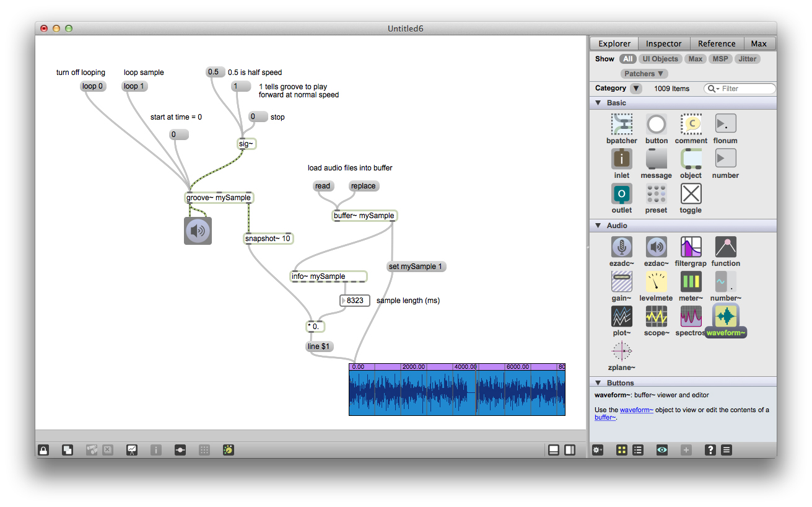Image resolution: width=812 pixels, height=507 pixels.
Task: Toggle the yellow debug clue icon in toolbar
Action: point(229,450)
